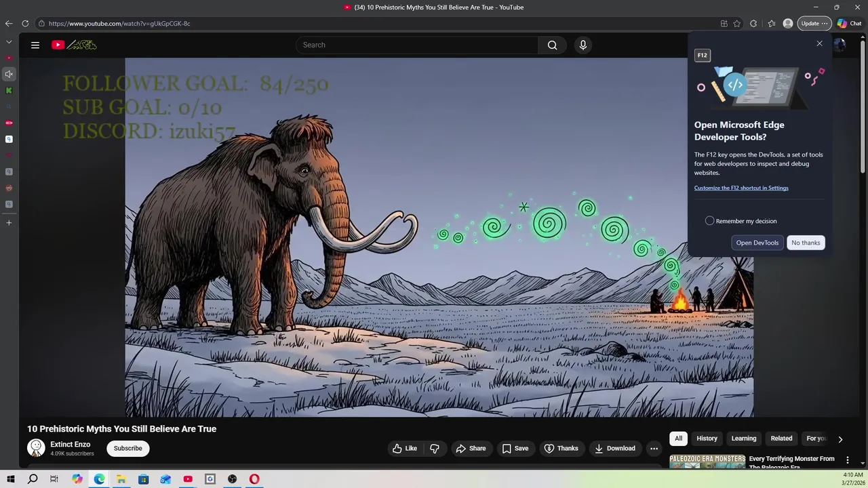
Task: Open the Favorites list icon
Action: [x=772, y=23]
